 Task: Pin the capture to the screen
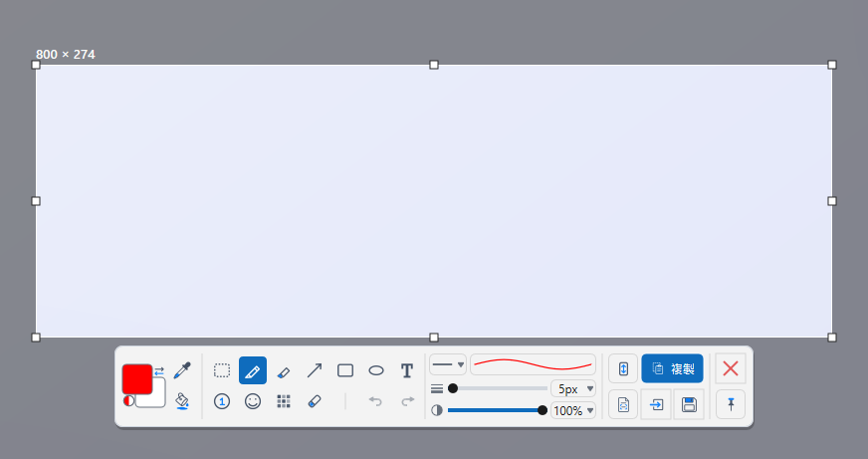(731, 405)
